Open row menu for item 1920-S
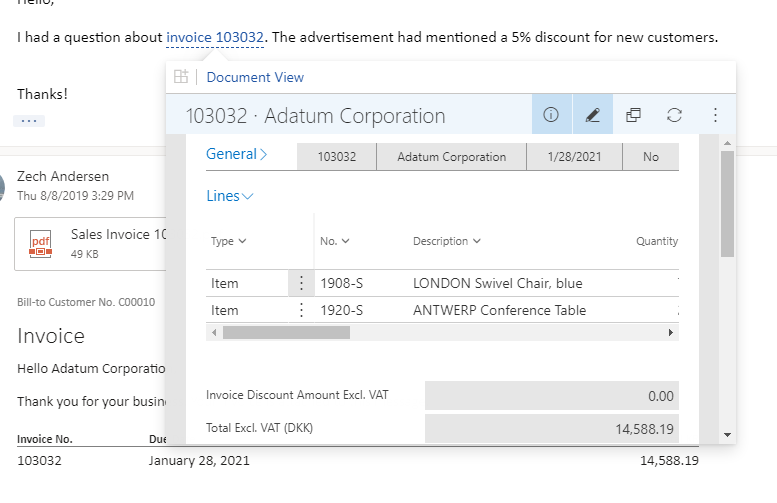Image resolution: width=777 pixels, height=503 pixels. point(301,310)
